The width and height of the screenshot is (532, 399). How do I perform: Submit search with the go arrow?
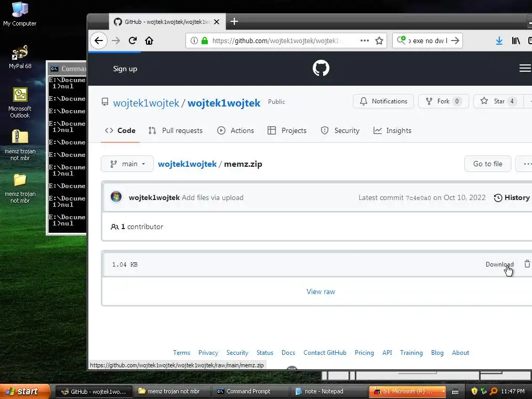click(x=455, y=41)
